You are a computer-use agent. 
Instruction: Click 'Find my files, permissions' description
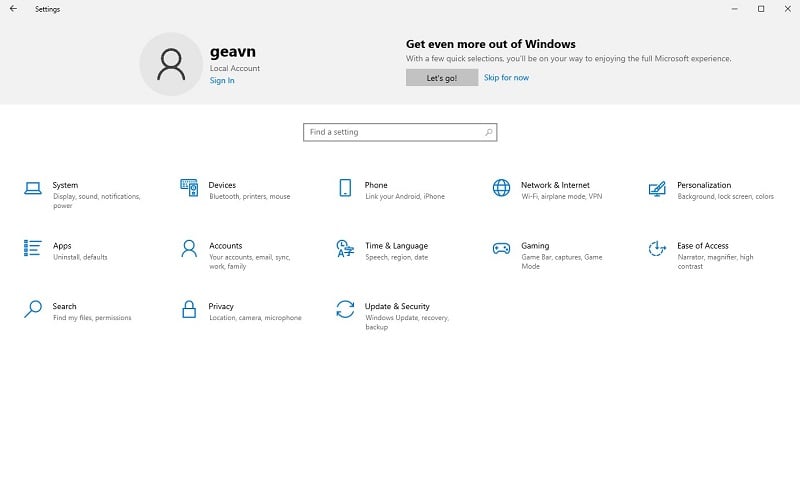pyautogui.click(x=92, y=318)
